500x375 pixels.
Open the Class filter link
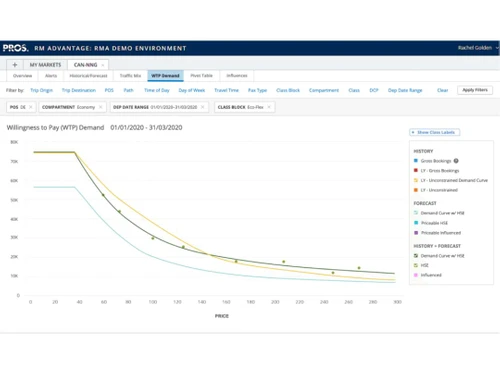[354, 90]
